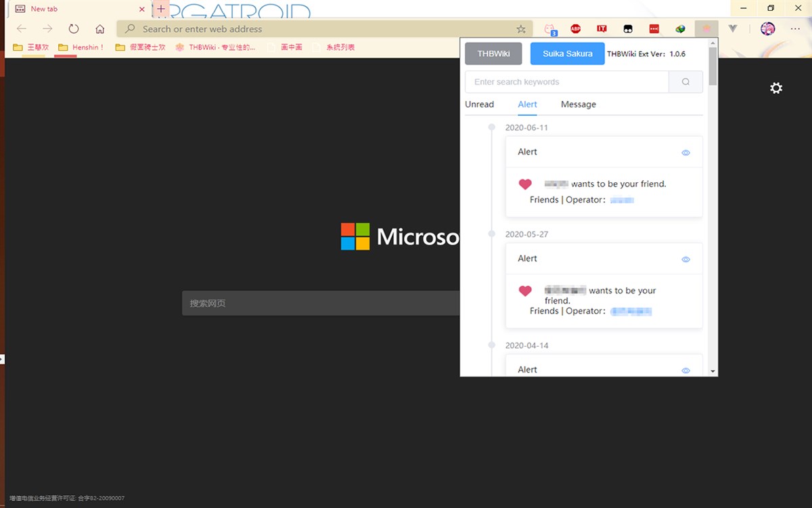Click the popup vertical scrollbar thumb
812x508 pixels.
click(x=713, y=66)
